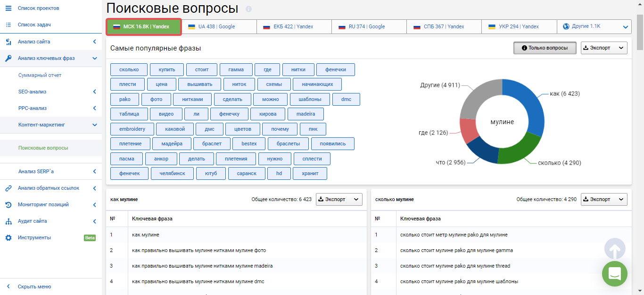
Task: Click the key icon for Анализ ключевых фраз
Action: click(8, 59)
